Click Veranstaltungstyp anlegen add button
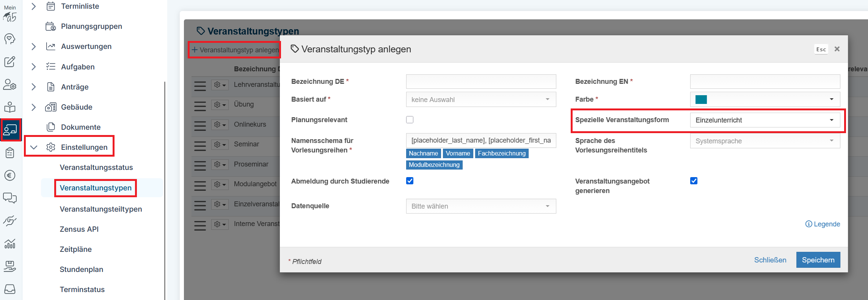Viewport: 868px width, 300px height. [235, 50]
